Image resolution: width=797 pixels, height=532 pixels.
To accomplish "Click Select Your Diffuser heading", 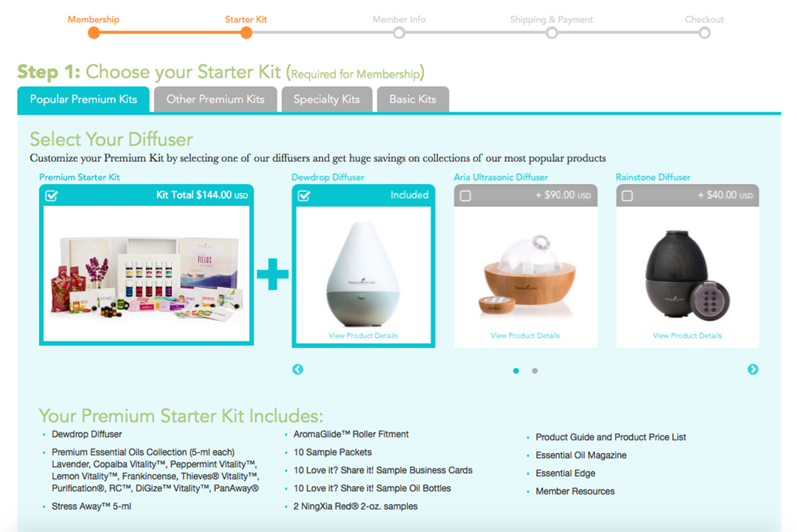I will click(x=112, y=139).
